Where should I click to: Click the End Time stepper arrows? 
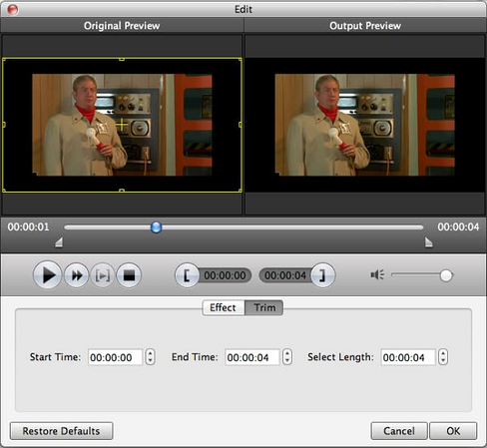(287, 357)
